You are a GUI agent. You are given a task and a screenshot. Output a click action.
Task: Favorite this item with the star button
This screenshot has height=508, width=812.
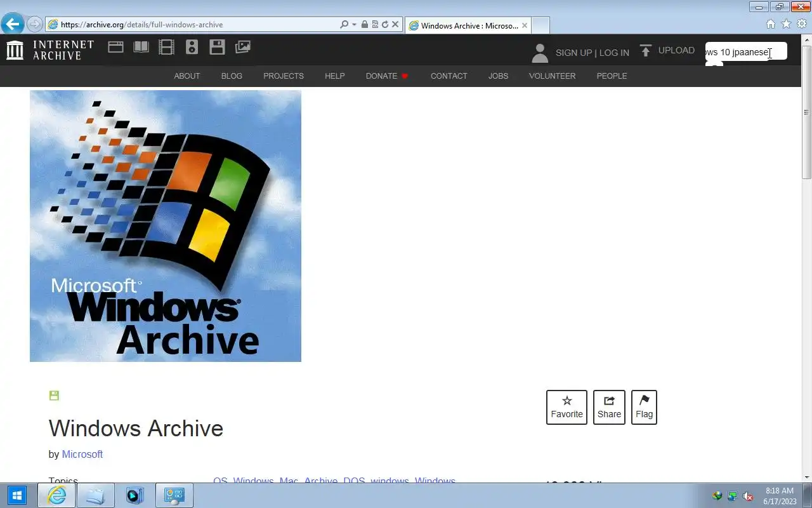pyautogui.click(x=566, y=407)
